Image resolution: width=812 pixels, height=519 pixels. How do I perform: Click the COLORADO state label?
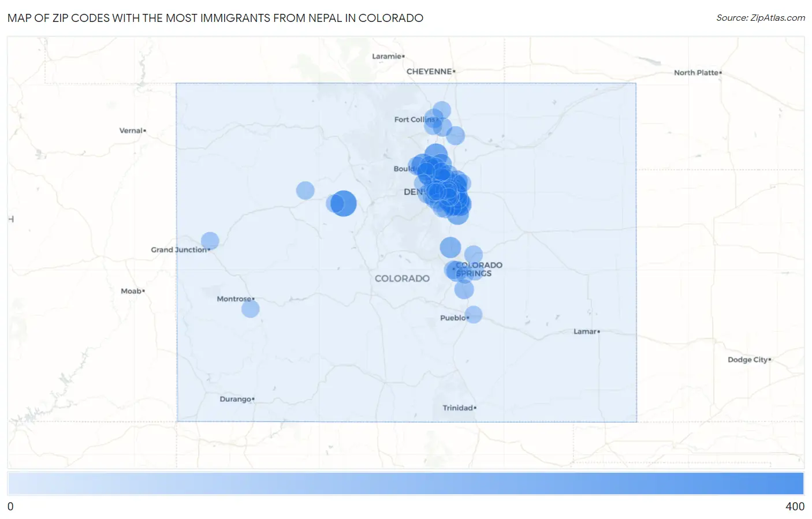point(402,278)
